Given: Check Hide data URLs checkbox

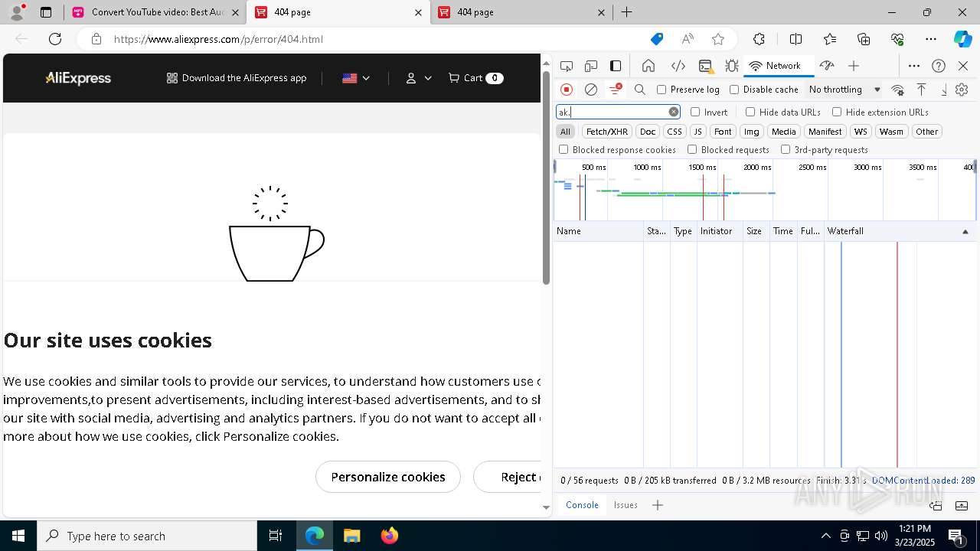Looking at the screenshot, I should point(750,112).
